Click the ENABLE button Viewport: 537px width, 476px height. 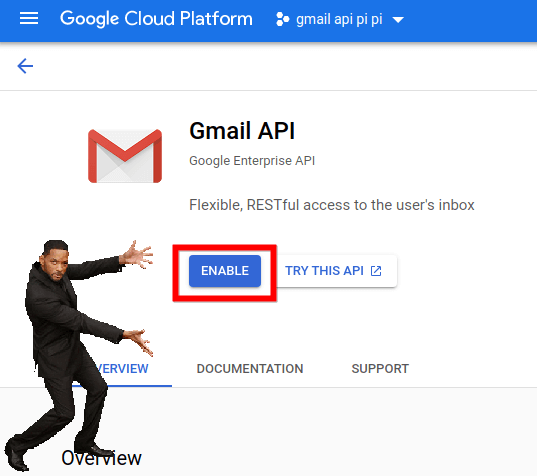[225, 271]
